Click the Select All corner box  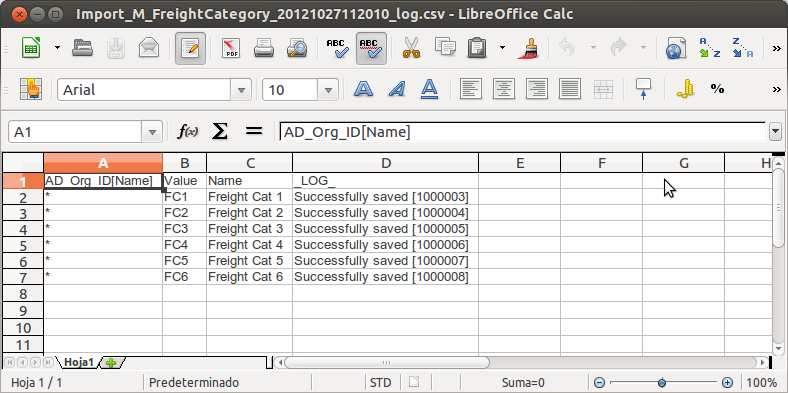(23, 163)
